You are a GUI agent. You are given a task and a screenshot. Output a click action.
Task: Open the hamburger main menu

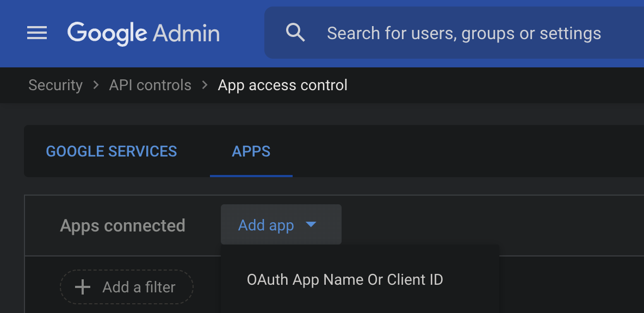pos(37,33)
